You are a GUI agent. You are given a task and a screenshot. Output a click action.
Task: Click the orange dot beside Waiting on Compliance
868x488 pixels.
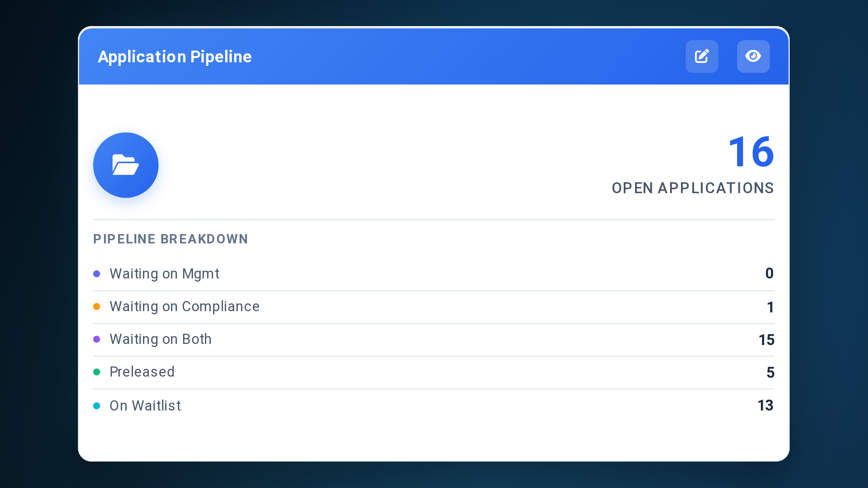point(97,307)
